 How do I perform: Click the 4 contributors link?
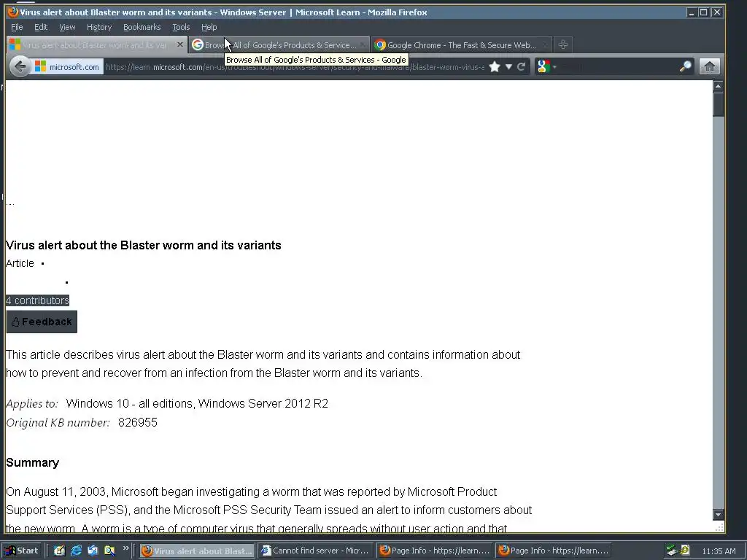[x=38, y=300]
